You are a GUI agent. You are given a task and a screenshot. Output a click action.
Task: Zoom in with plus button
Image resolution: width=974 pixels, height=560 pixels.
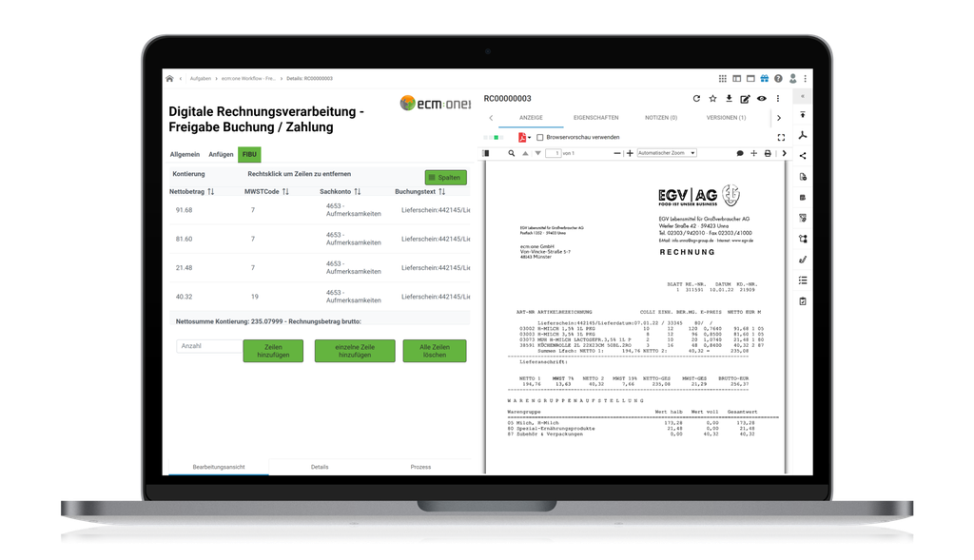click(630, 153)
